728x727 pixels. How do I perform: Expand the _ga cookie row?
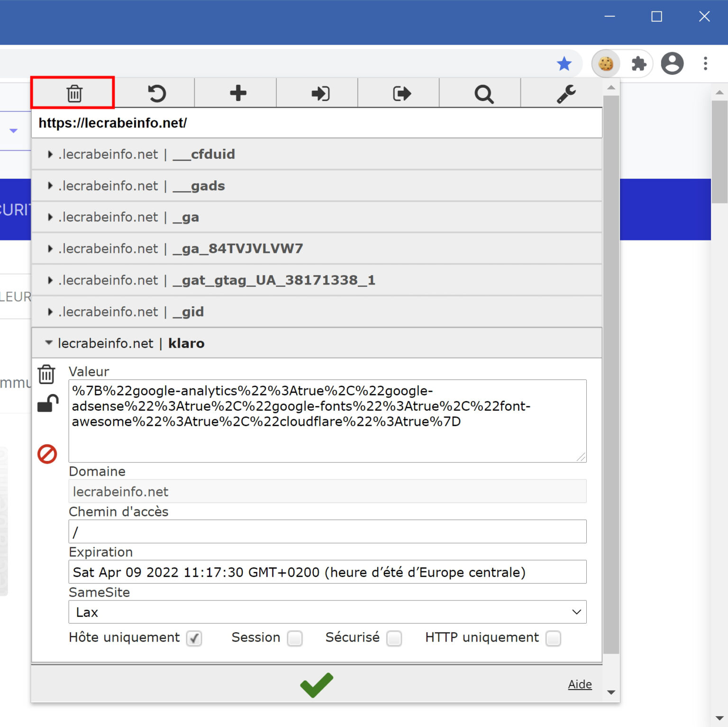[x=317, y=217]
